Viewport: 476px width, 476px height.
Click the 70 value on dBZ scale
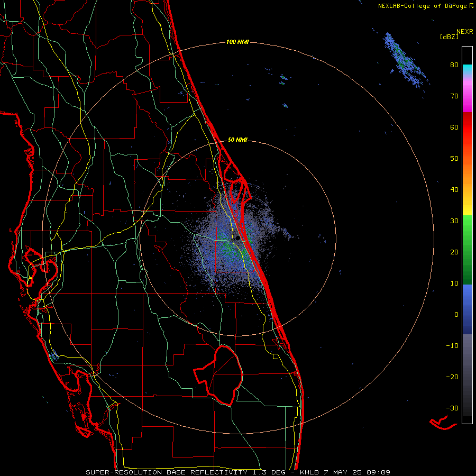[x=454, y=96]
